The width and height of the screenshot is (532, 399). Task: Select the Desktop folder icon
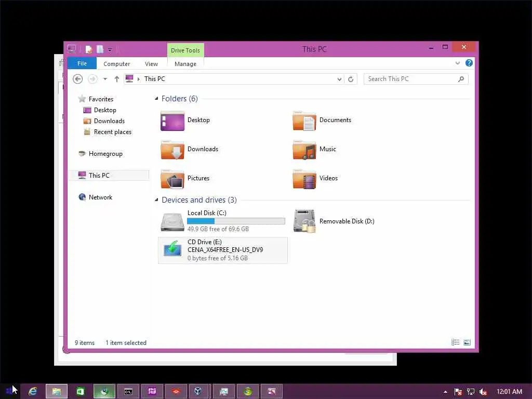[x=172, y=121]
